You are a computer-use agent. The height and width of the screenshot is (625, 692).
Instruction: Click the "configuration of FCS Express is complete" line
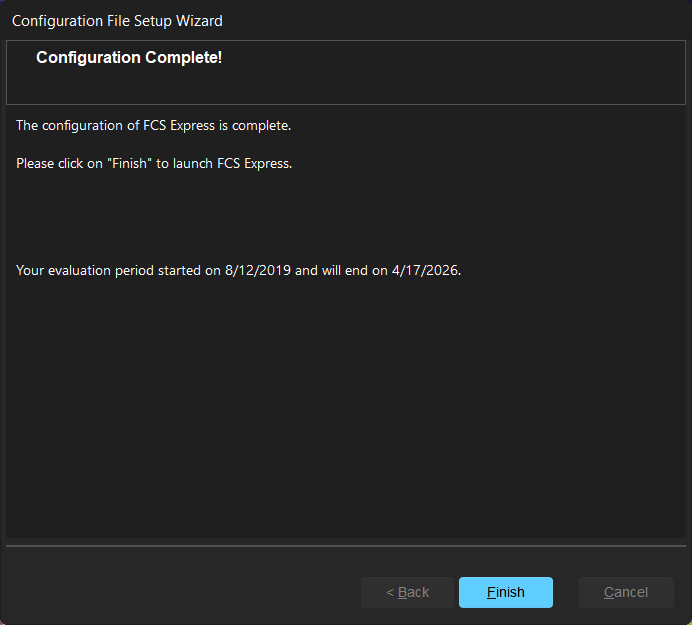point(153,126)
